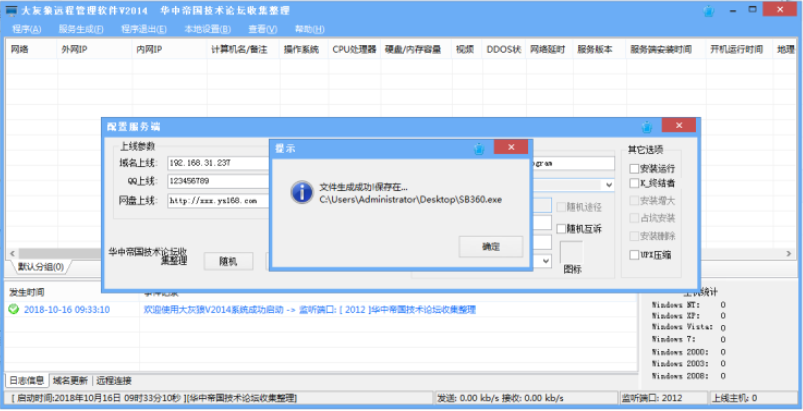
Task: Click the 域名上线 input field
Action: pos(219,163)
